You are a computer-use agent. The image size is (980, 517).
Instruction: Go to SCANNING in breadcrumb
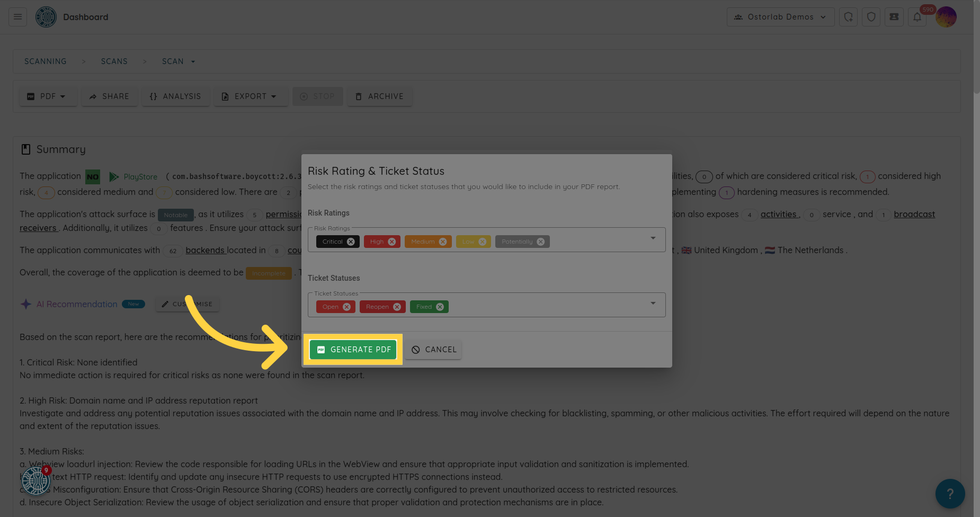click(x=46, y=61)
